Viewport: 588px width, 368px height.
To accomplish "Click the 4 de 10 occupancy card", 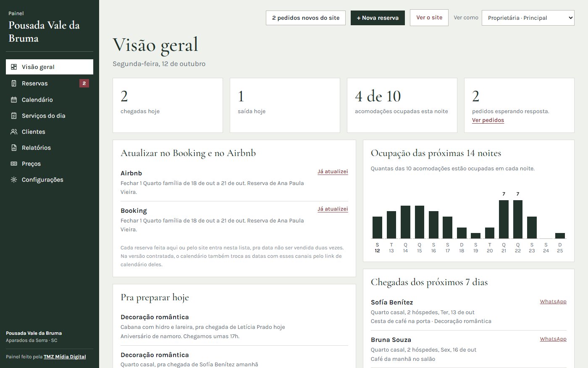I will tap(402, 105).
